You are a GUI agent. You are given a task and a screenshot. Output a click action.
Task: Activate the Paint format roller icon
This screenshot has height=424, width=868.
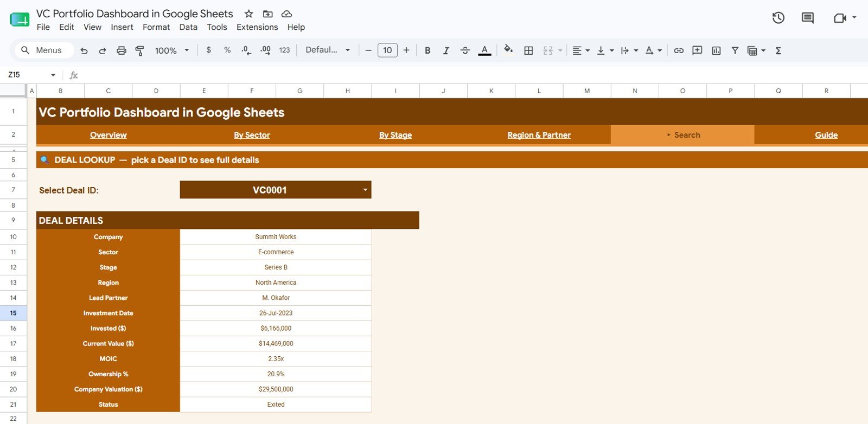tap(140, 50)
